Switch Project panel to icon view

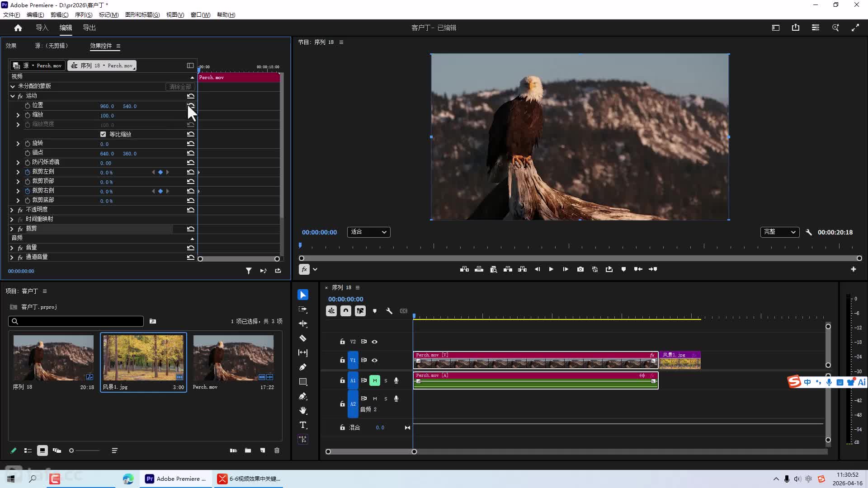42,450
